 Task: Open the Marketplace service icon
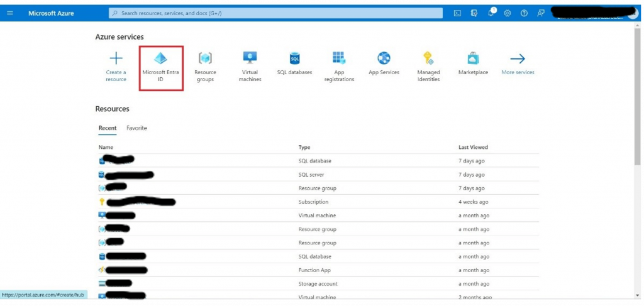pyautogui.click(x=473, y=58)
